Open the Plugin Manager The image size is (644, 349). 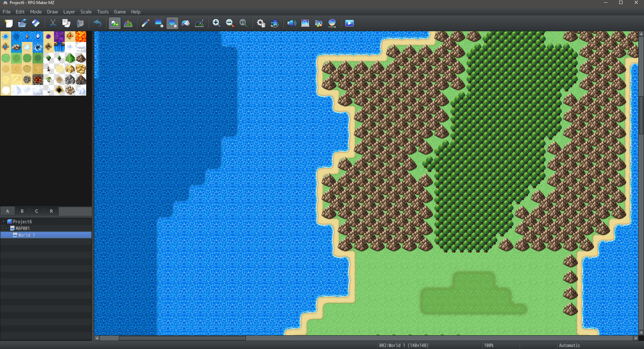coord(275,23)
